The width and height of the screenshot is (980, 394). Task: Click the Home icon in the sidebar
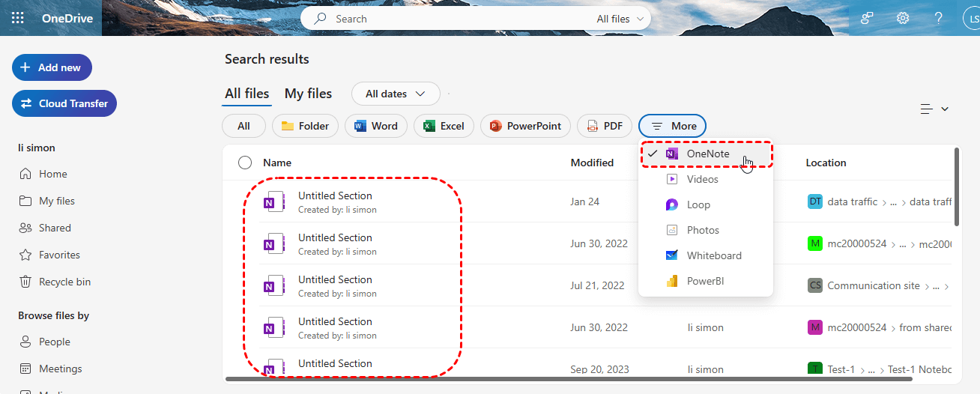25,174
